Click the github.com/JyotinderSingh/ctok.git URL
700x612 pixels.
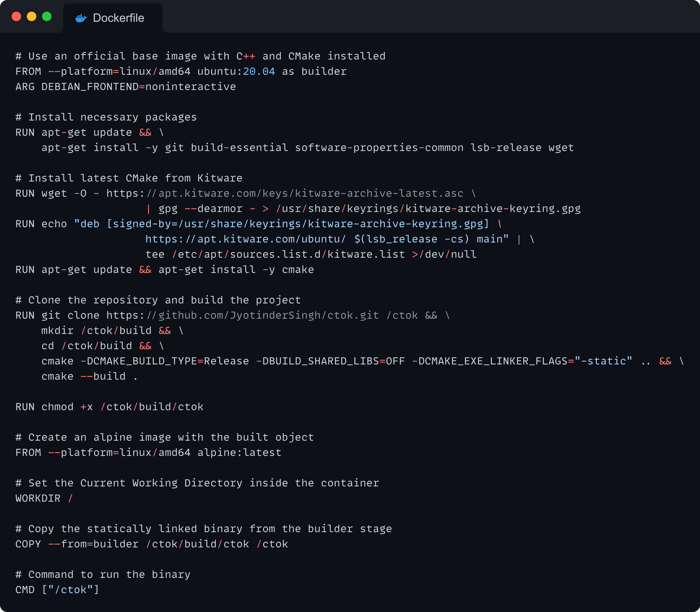243,315
